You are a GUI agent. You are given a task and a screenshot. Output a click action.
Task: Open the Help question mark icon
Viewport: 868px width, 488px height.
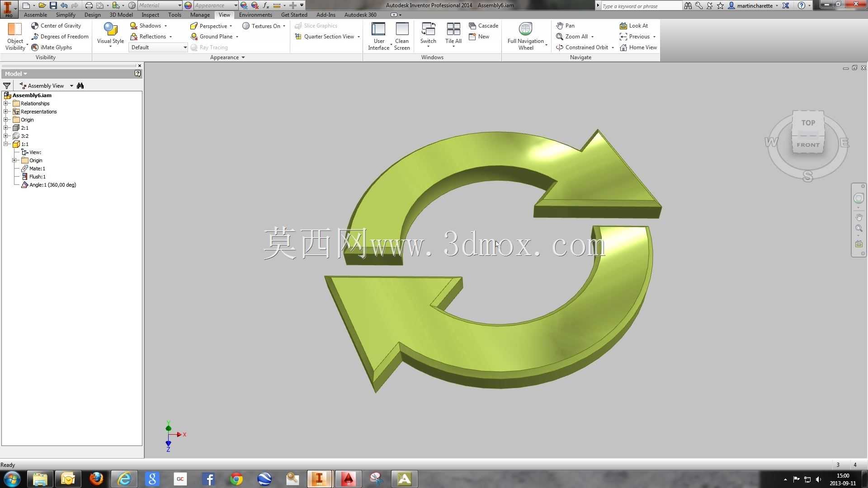point(801,5)
